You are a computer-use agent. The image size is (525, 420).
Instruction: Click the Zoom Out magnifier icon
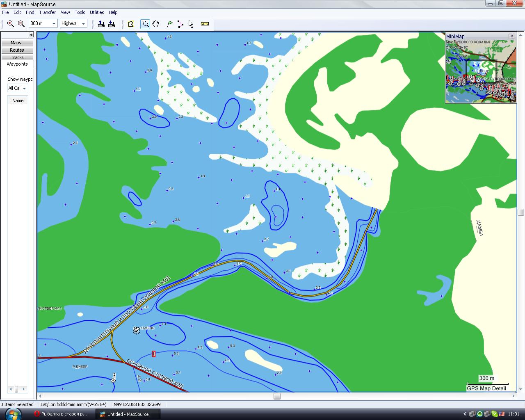21,24
